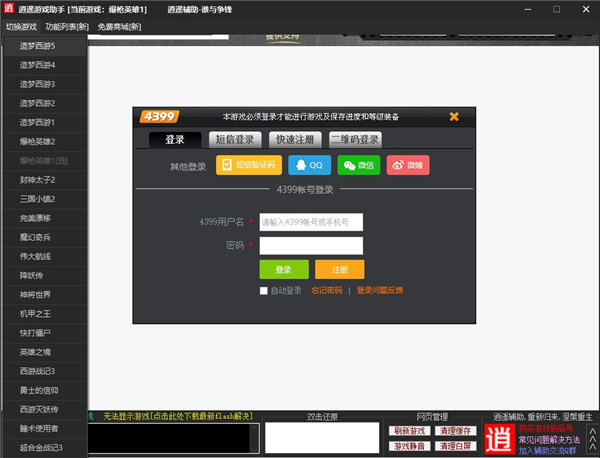Screen dimensions: 600x458
Task: Switch to the 短信登录 tab
Action: pos(235,140)
